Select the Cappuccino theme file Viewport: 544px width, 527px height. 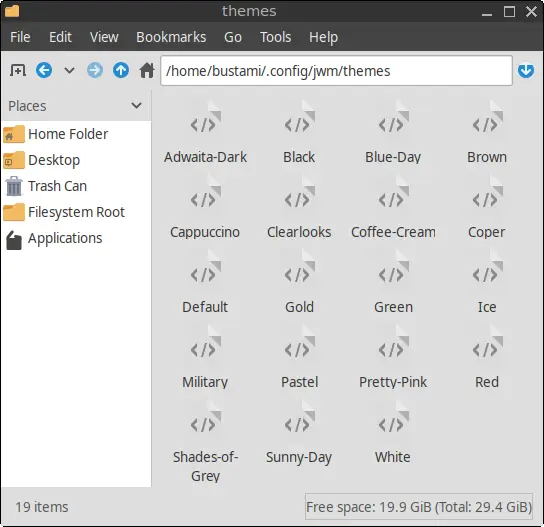pyautogui.click(x=205, y=208)
